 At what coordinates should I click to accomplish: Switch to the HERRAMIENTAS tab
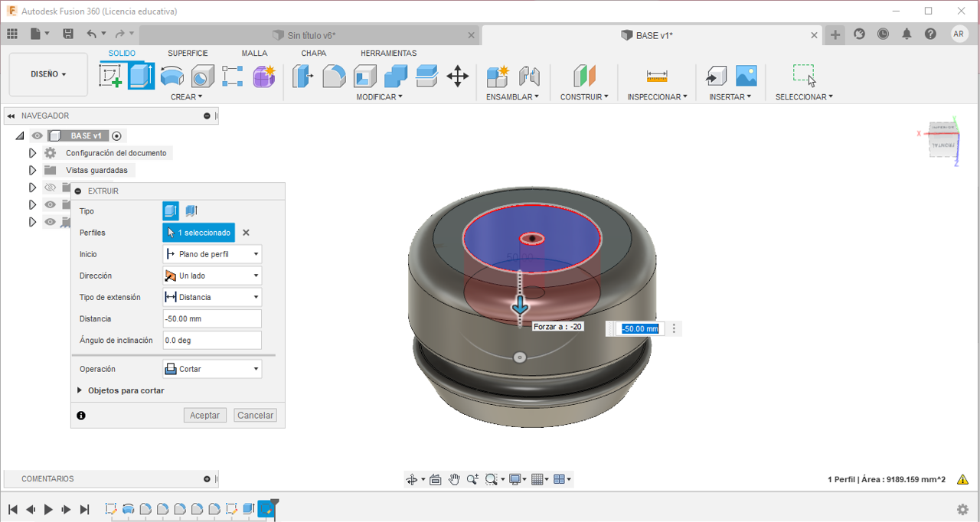[388, 54]
